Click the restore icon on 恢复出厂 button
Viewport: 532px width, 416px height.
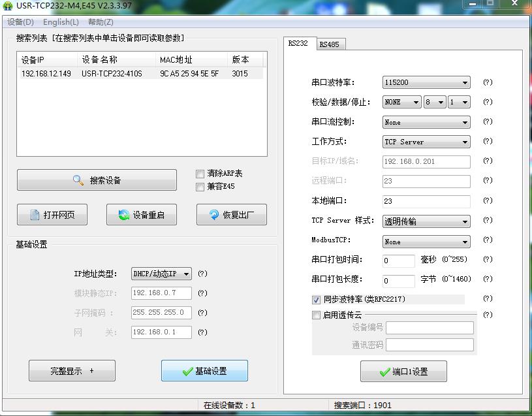(213, 215)
